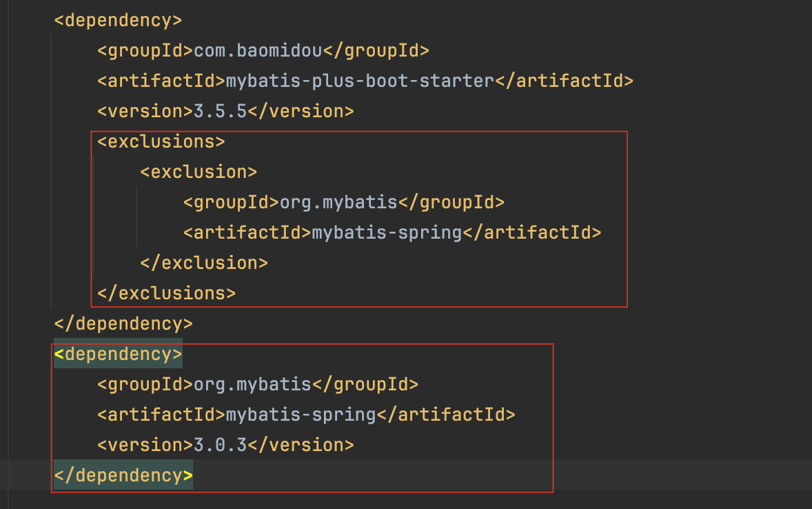Click the closing exclusions tag
The height and width of the screenshot is (509, 812).
coord(167,292)
